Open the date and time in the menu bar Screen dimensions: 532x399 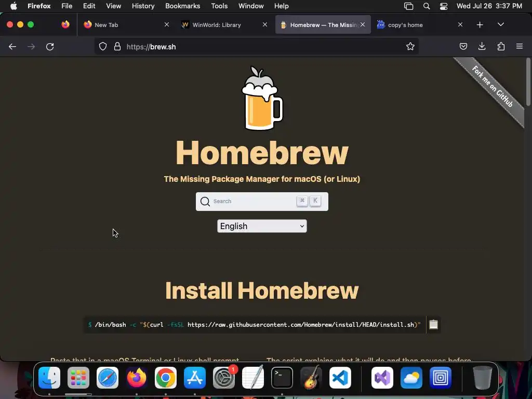point(489,6)
